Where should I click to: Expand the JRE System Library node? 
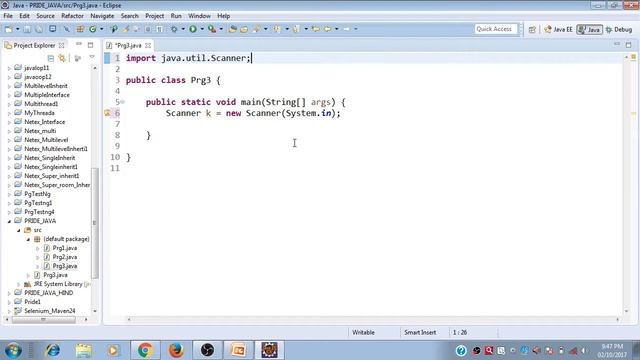coord(19,284)
